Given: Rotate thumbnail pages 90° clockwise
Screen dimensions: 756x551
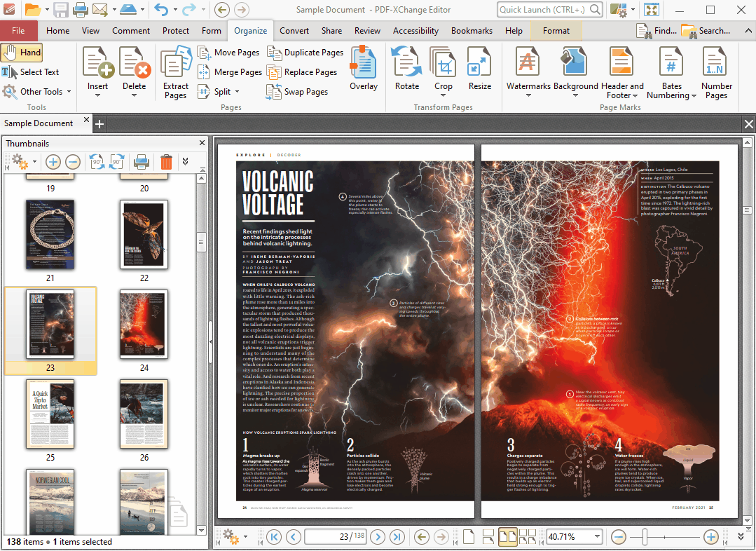Looking at the screenshot, I should pos(116,162).
